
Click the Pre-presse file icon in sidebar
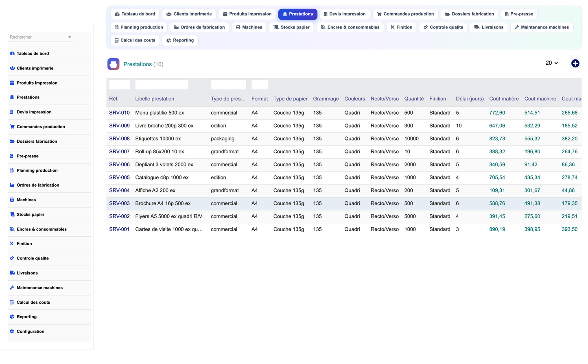point(11,156)
